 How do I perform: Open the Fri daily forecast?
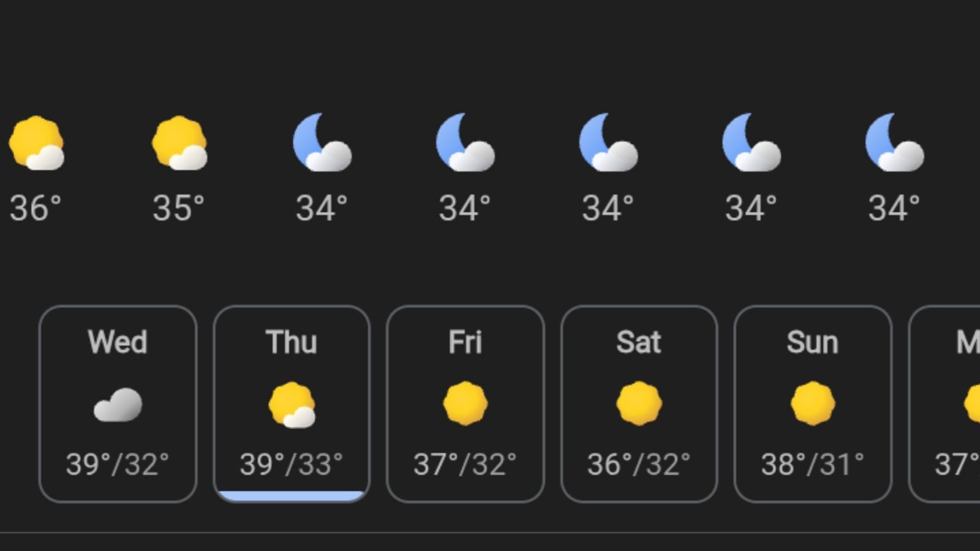click(x=466, y=404)
